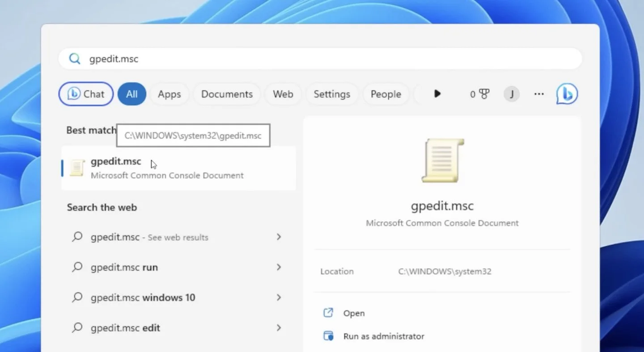This screenshot has height=352, width=644.
Task: Click the gpedit.msc search input field
Action: [x=320, y=59]
